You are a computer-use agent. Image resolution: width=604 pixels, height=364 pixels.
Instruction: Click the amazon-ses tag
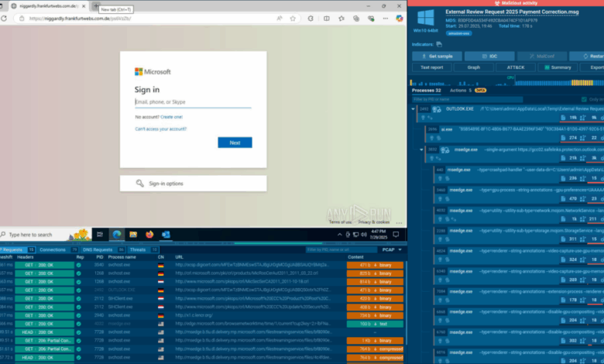pos(458,33)
